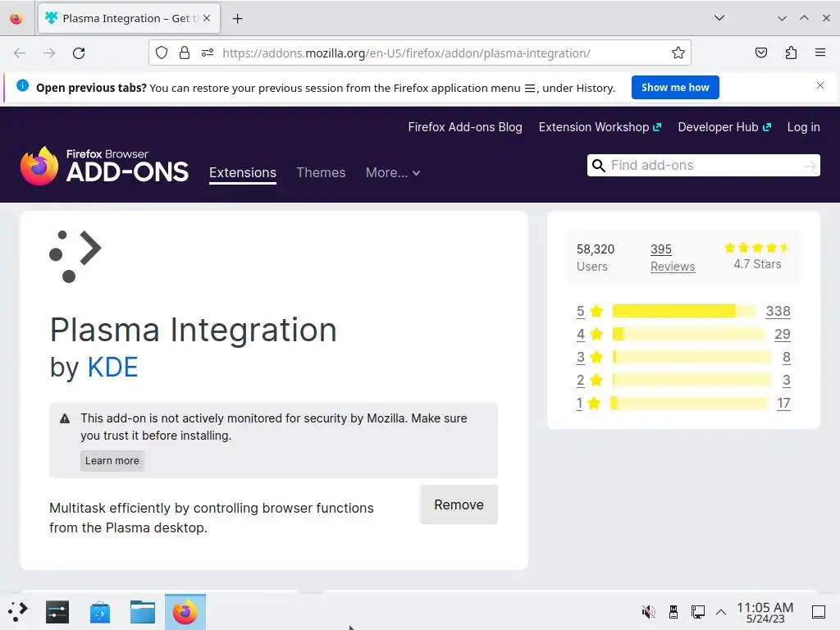The height and width of the screenshot is (630, 840).
Task: Click the removable devices tray icon
Action: [673, 611]
